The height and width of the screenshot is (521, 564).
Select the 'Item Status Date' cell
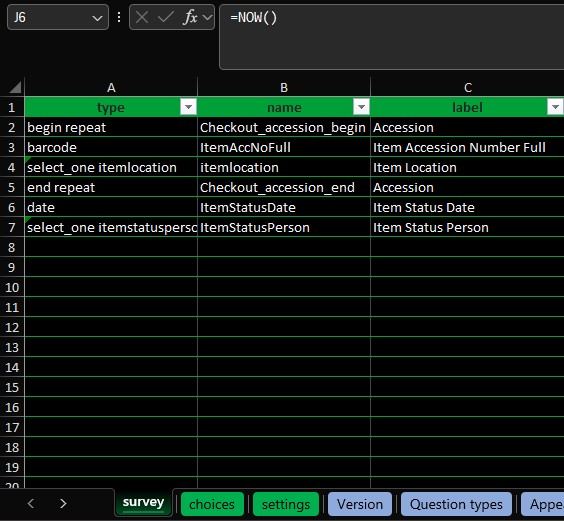pos(467,207)
